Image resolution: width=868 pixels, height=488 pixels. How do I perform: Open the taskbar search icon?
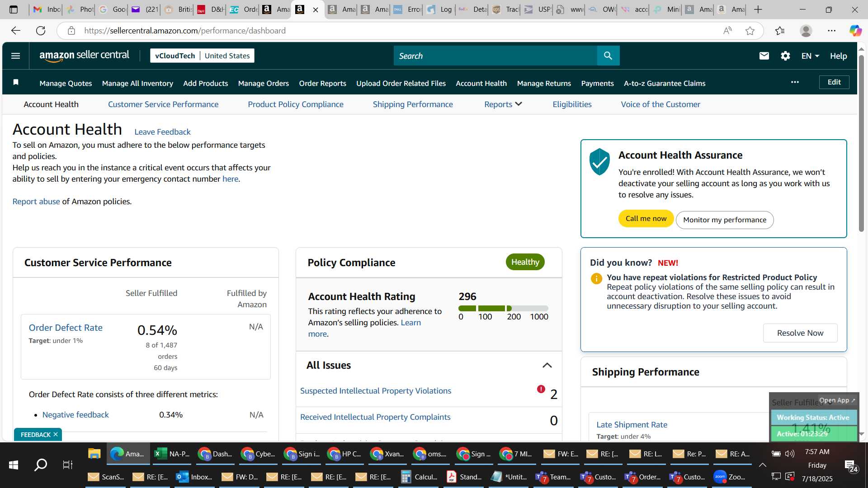41,465
